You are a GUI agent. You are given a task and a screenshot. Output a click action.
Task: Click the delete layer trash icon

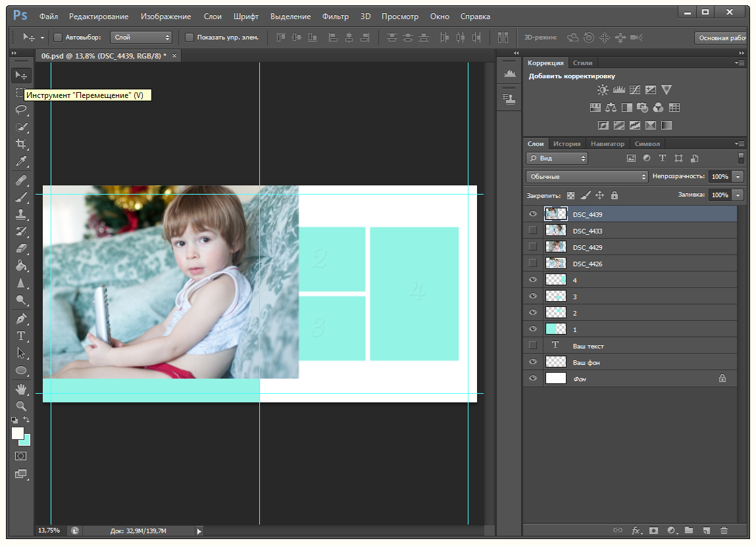(x=724, y=530)
